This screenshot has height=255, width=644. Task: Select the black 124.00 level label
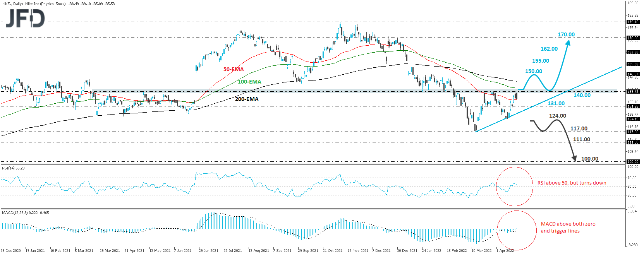(x=558, y=116)
